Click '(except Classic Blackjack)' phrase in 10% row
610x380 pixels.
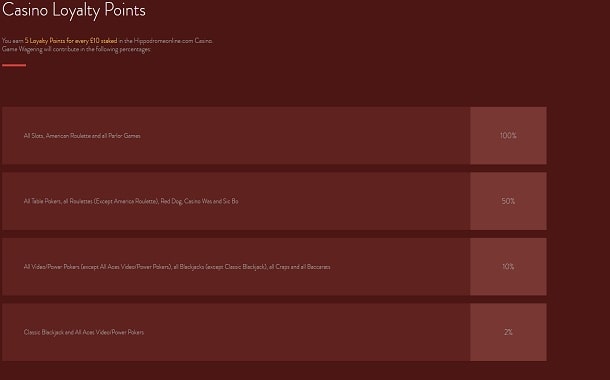point(236,267)
